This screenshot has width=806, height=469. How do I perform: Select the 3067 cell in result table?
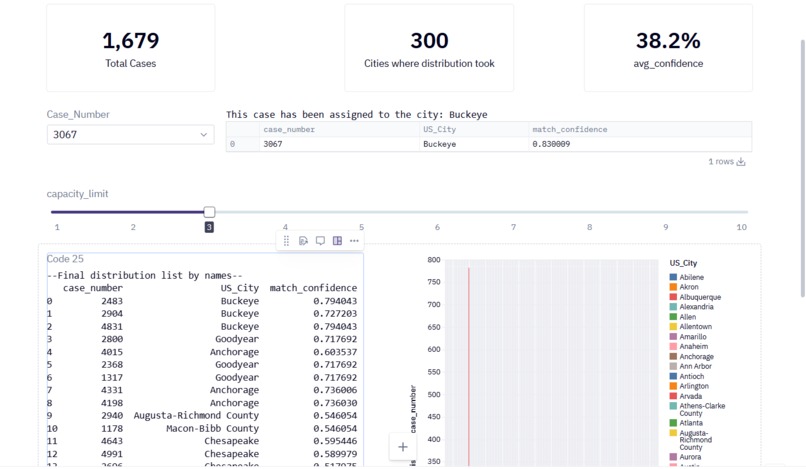(339, 144)
